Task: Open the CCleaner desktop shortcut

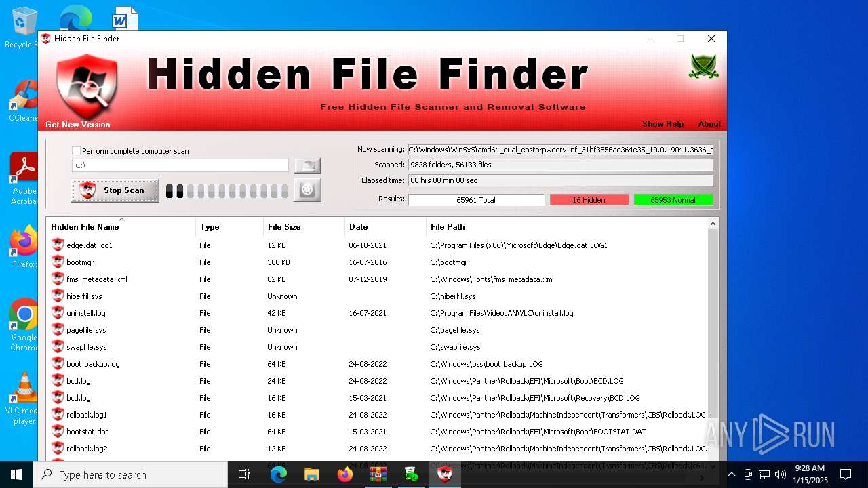Action: point(23,100)
